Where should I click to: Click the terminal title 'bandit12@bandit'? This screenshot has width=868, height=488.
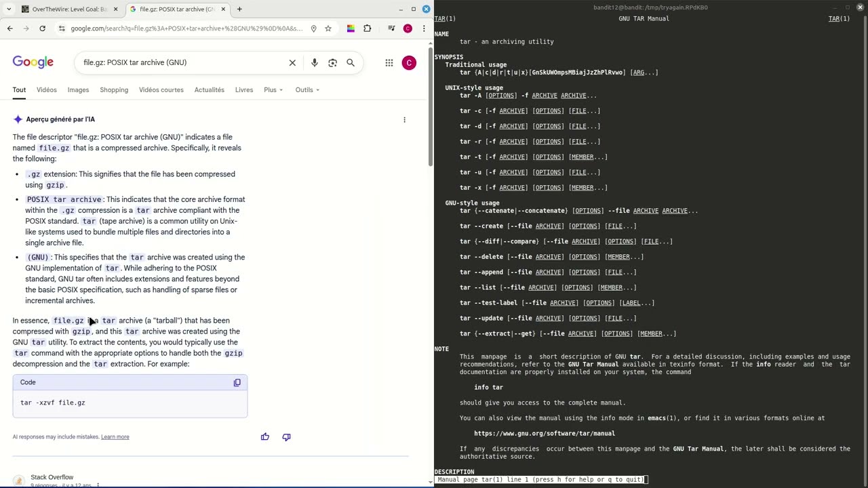[x=650, y=7]
